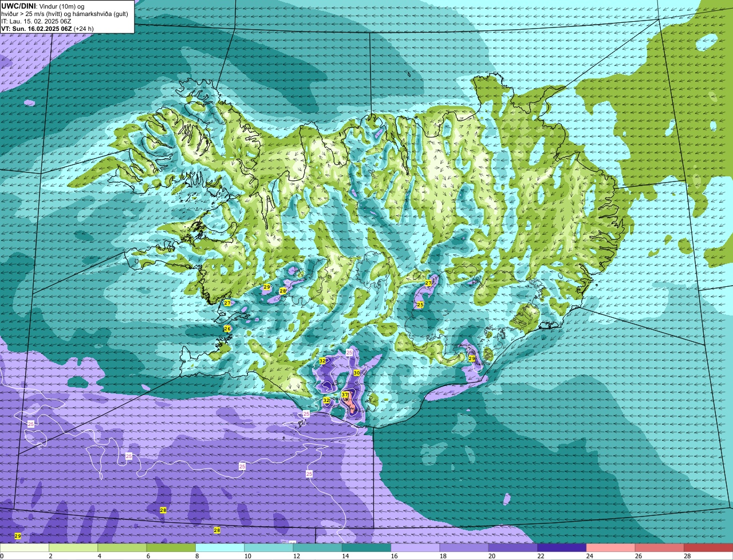
Task: Click the 22–24 m/s deep indigo legend swatch
Action: click(x=562, y=548)
